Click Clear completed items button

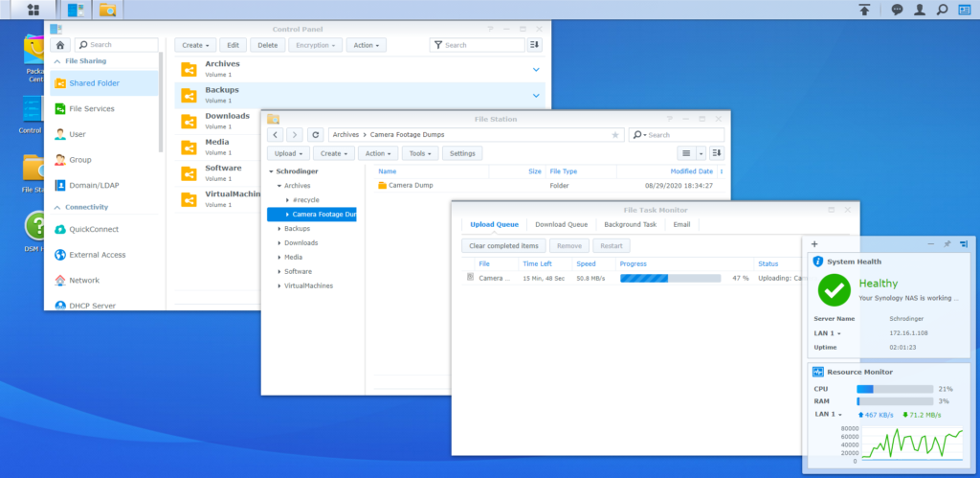[x=503, y=246]
